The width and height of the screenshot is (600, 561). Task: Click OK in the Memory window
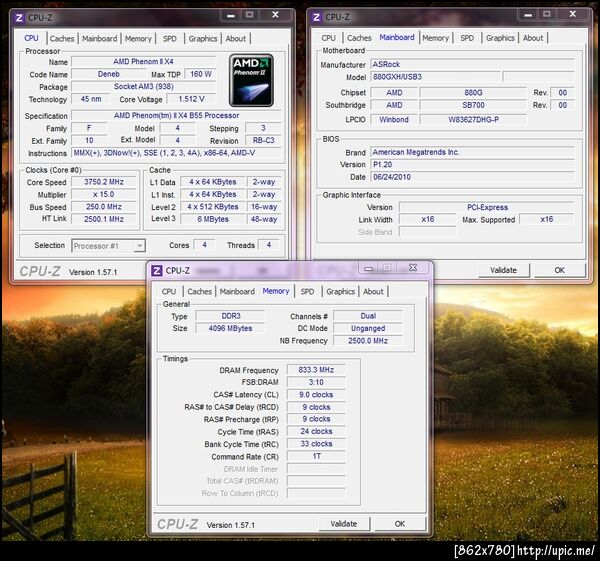click(x=400, y=524)
